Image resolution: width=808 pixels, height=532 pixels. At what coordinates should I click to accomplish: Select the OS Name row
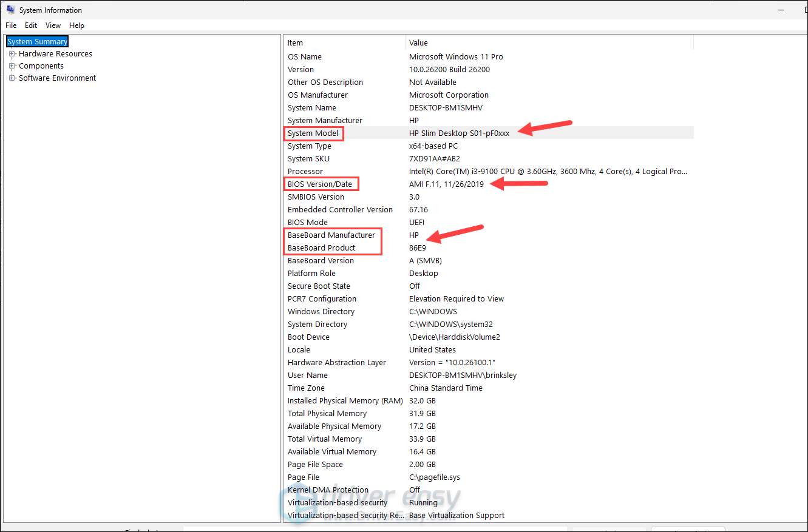click(489, 56)
